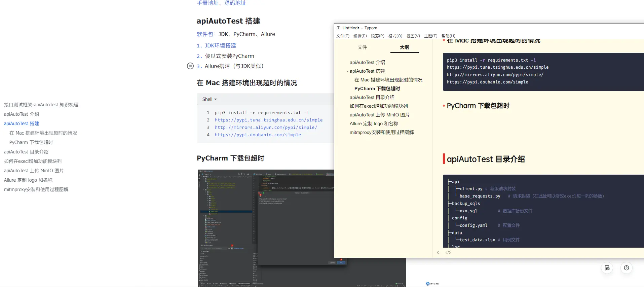Go to 如何在execl增加功能模块列 in page TOC
644x287 pixels.
(x=33, y=161)
